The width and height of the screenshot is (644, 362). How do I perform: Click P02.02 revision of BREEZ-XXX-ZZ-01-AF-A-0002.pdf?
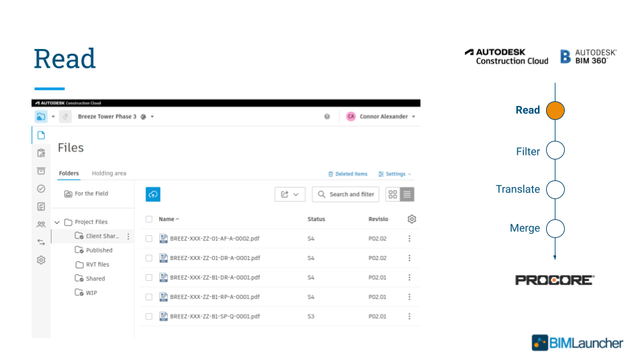[x=378, y=239]
